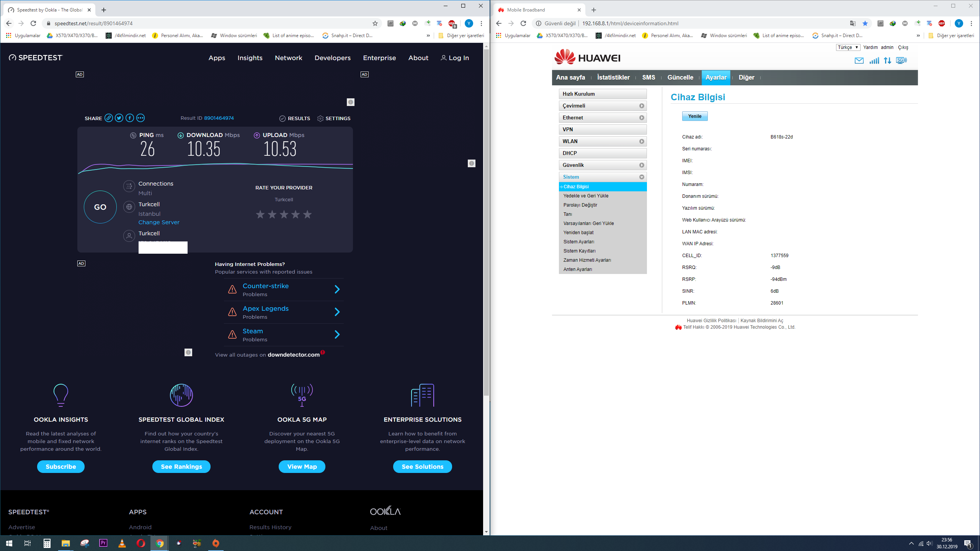This screenshot has width=980, height=551.
Task: Open VLC from the taskbar
Action: click(122, 543)
